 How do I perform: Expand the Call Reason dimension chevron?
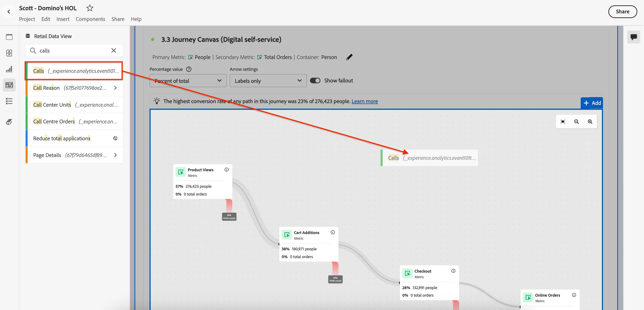tap(115, 88)
